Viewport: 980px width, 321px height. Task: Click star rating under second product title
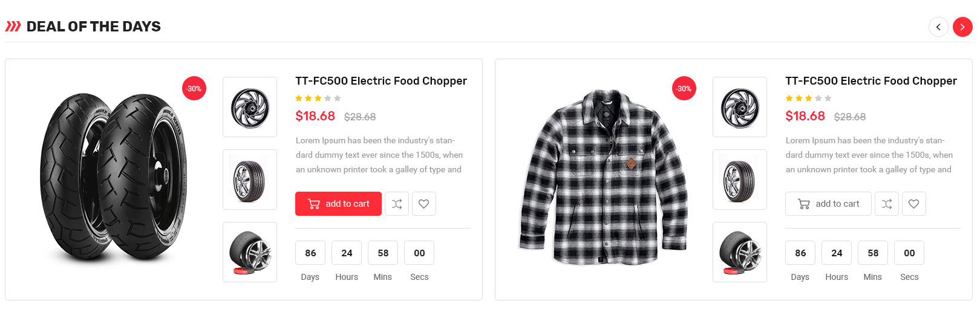point(808,98)
